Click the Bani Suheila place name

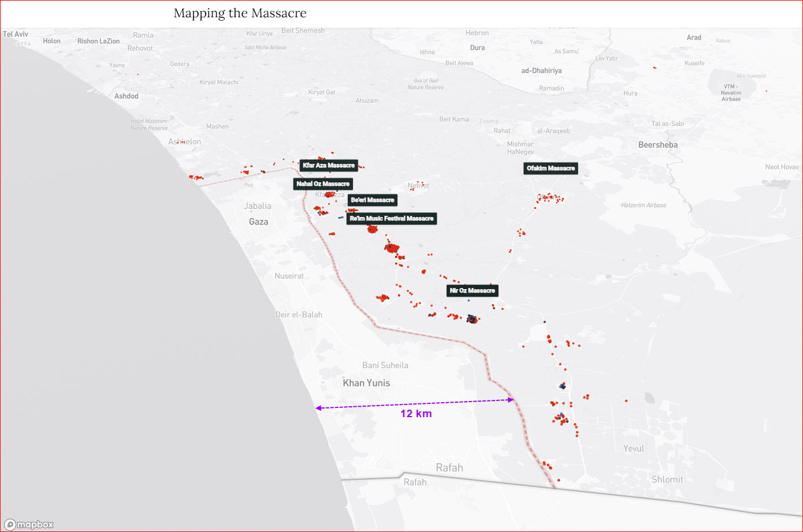[385, 365]
